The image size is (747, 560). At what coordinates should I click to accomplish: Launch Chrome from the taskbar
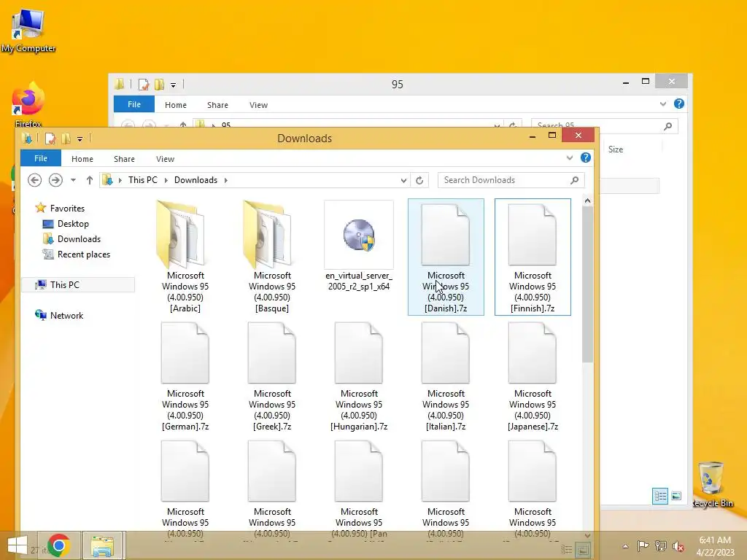[x=59, y=545]
